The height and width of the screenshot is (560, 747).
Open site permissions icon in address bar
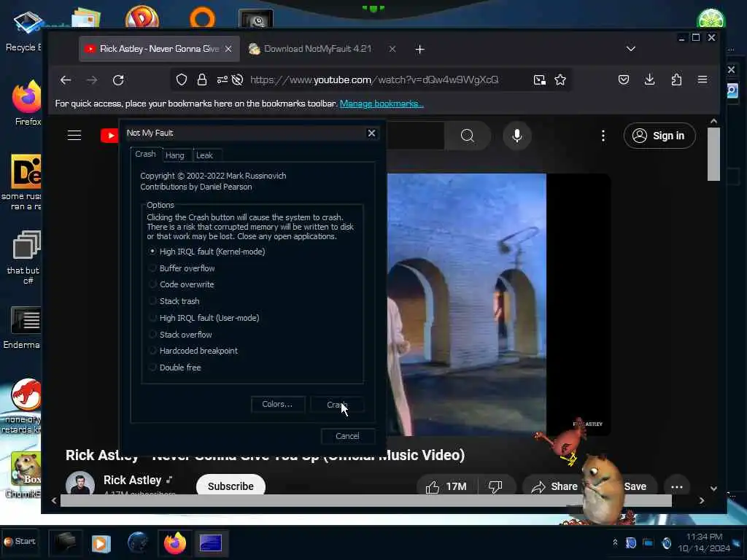point(222,79)
